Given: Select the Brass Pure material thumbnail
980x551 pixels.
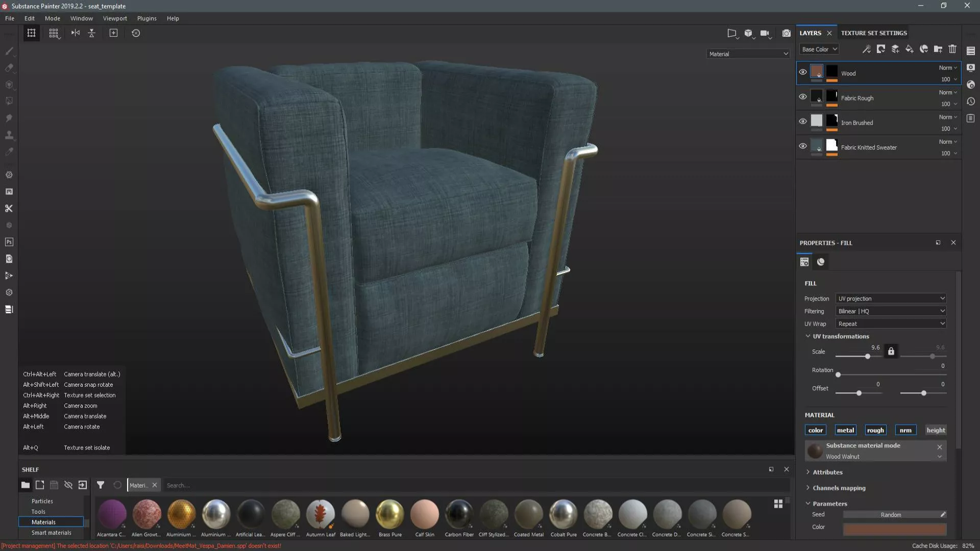Looking at the screenshot, I should pyautogui.click(x=390, y=514).
